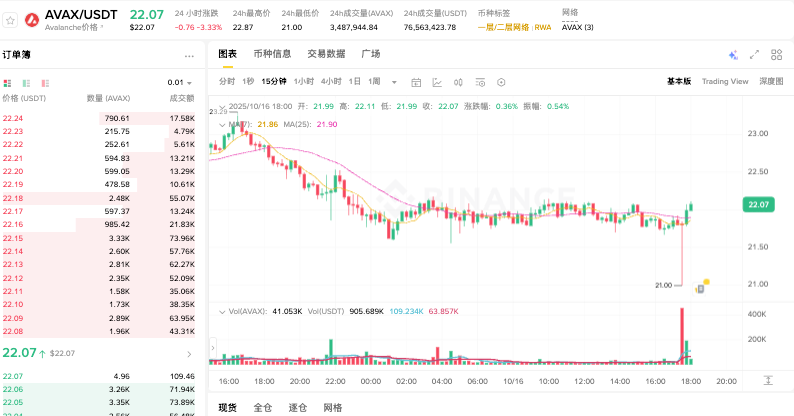Screen dimensions: 794x416
Task: Open more details arrow beside 22.07 last price
Action: [189, 354]
